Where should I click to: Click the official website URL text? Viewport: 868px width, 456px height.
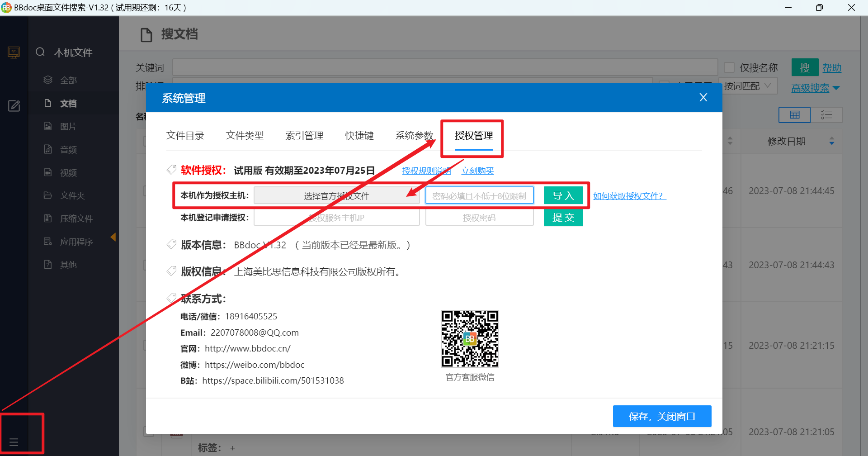pos(248,349)
